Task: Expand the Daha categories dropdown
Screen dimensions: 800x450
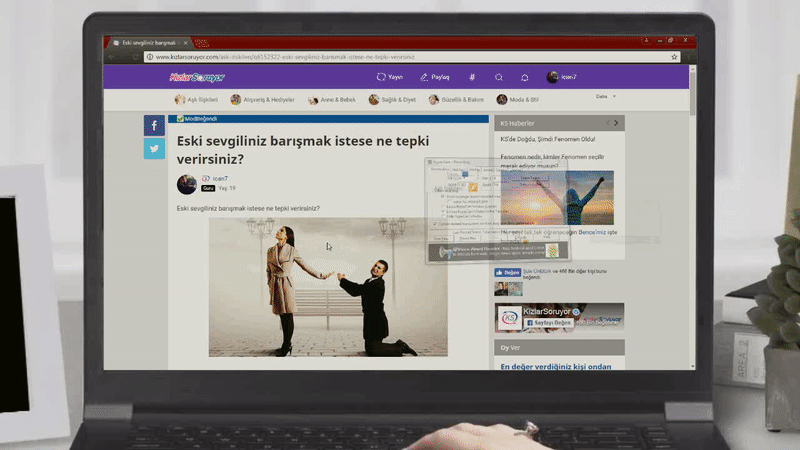Action: tap(606, 96)
